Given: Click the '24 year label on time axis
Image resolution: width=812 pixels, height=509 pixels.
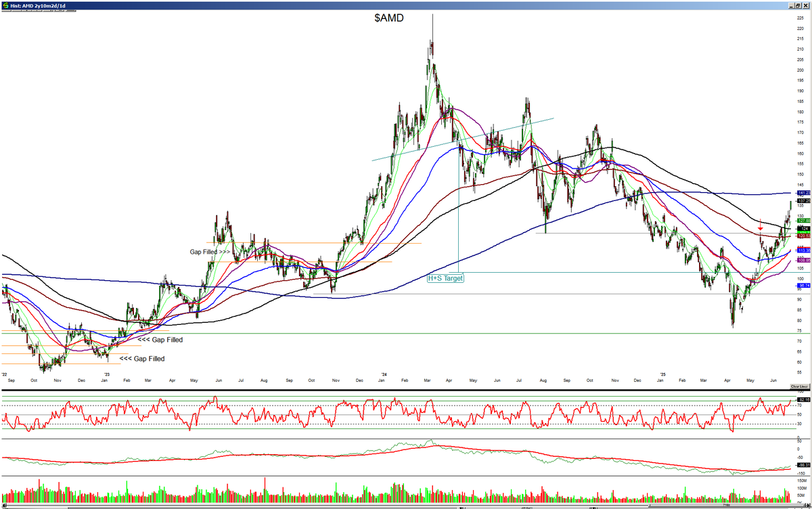Looking at the screenshot, I should [384, 374].
